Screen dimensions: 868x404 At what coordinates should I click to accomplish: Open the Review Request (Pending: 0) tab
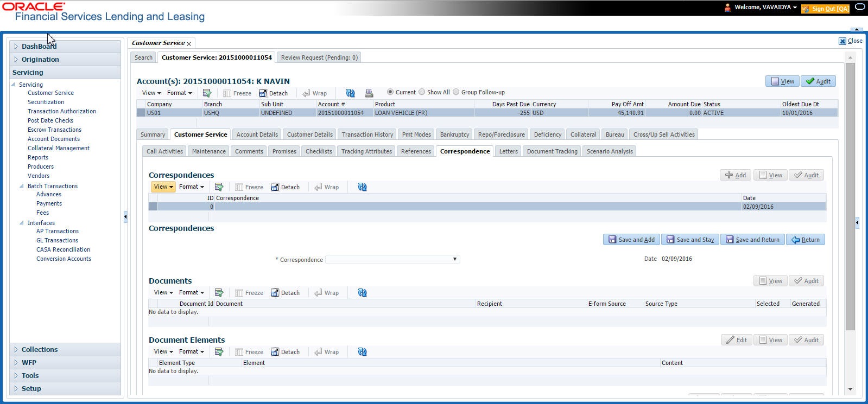click(319, 57)
